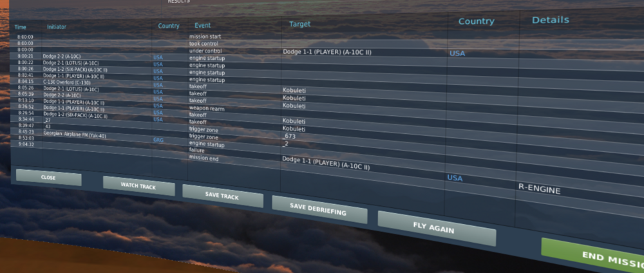Restart the mission with FLY AGAIN
The height and width of the screenshot is (273, 644).
[436, 228]
